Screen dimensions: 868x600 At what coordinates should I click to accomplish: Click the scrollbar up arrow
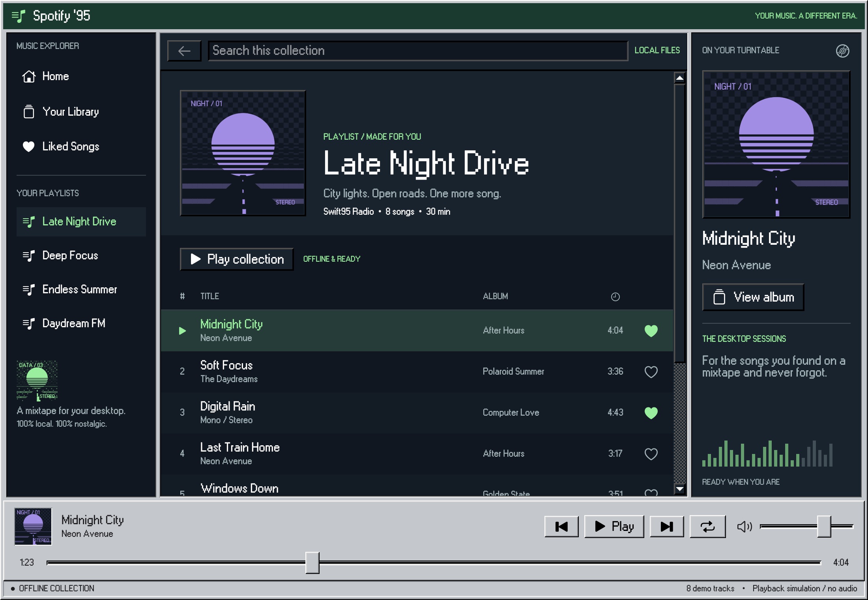[679, 78]
